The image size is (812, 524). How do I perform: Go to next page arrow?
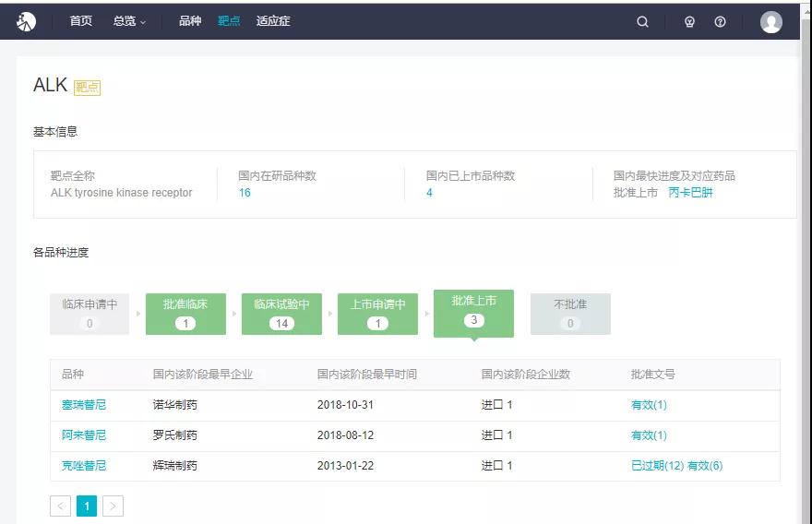click(113, 506)
